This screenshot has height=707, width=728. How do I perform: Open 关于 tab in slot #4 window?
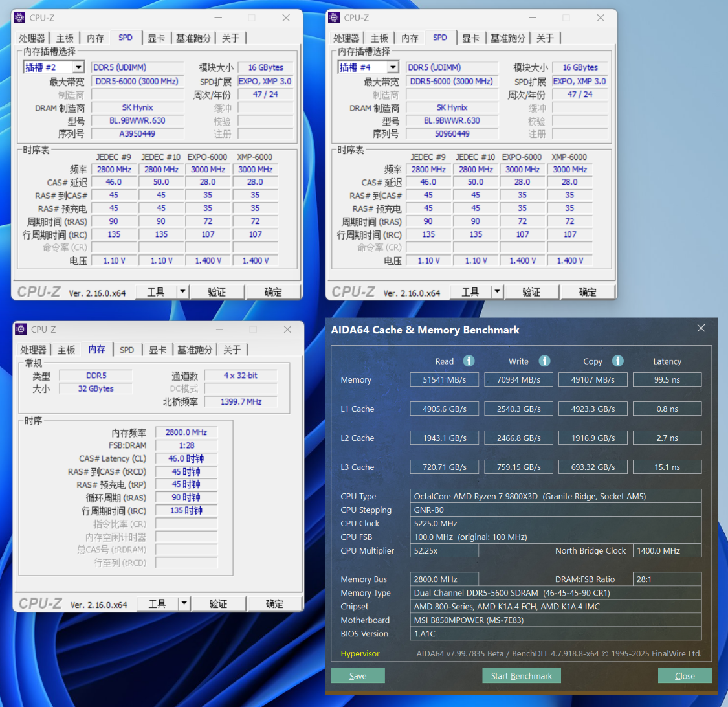click(x=545, y=38)
